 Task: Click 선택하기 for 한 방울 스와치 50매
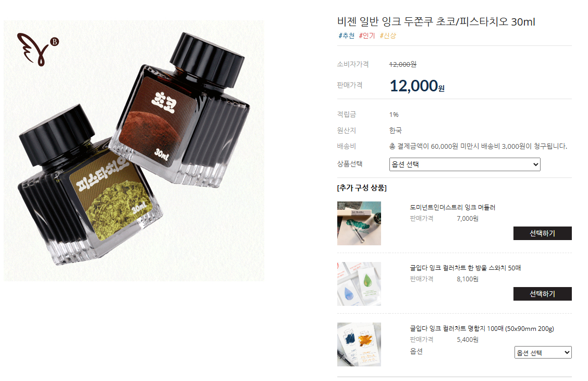pyautogui.click(x=542, y=293)
